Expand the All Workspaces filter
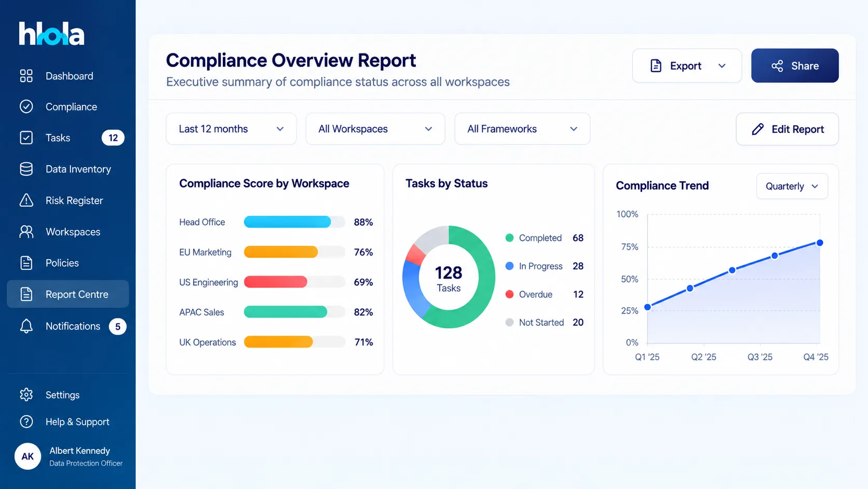 (x=375, y=129)
